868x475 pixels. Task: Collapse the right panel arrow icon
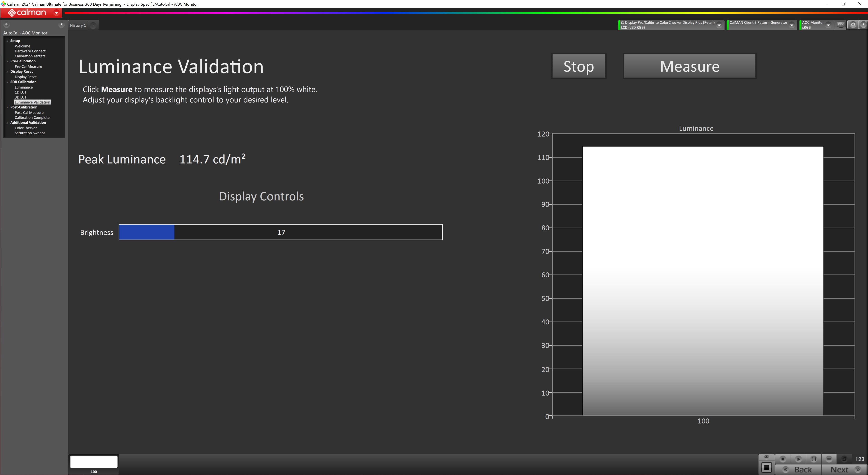point(864,25)
